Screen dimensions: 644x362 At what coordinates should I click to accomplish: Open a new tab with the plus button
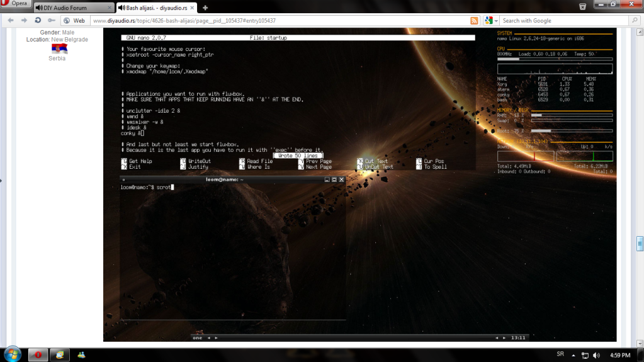click(205, 8)
